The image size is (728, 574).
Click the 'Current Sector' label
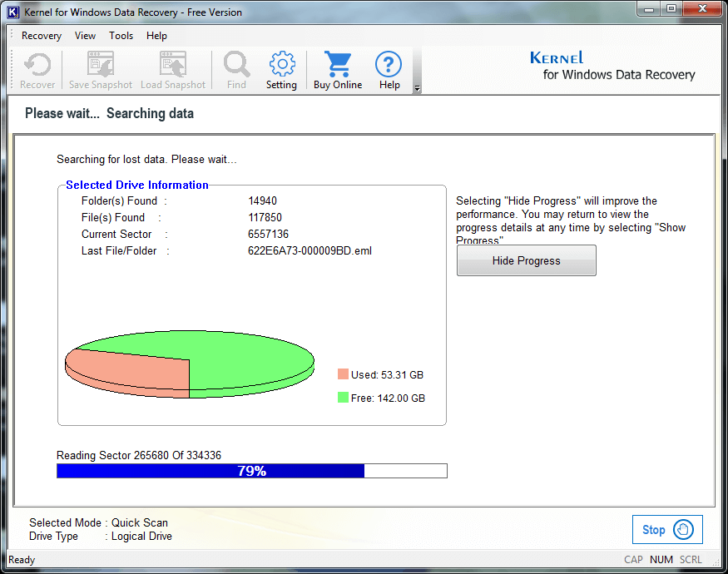click(x=116, y=234)
